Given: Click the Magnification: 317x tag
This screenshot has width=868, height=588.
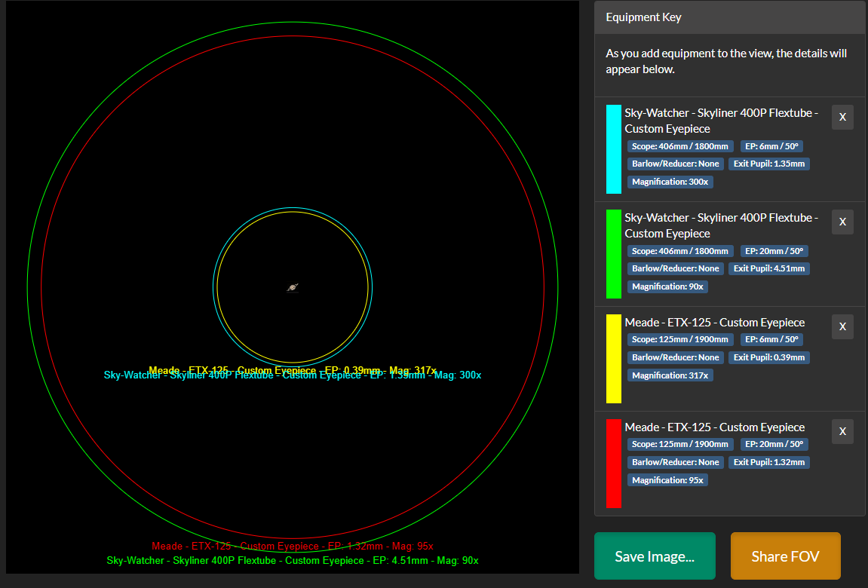Looking at the screenshot, I should point(670,375).
